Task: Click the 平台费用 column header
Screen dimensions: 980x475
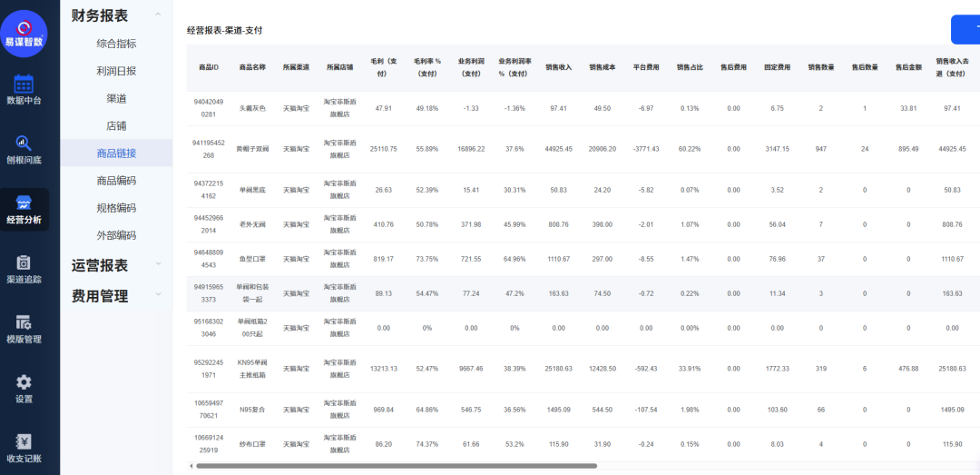Action: click(x=646, y=67)
